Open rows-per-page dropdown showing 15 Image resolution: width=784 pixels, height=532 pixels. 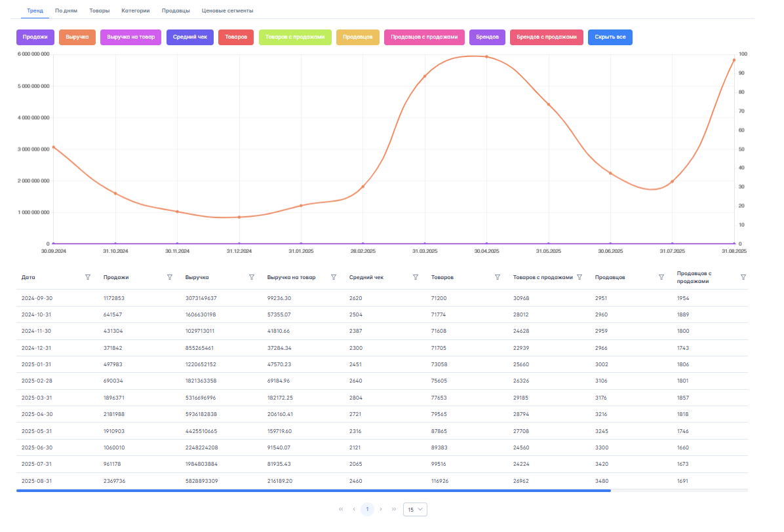(x=415, y=509)
